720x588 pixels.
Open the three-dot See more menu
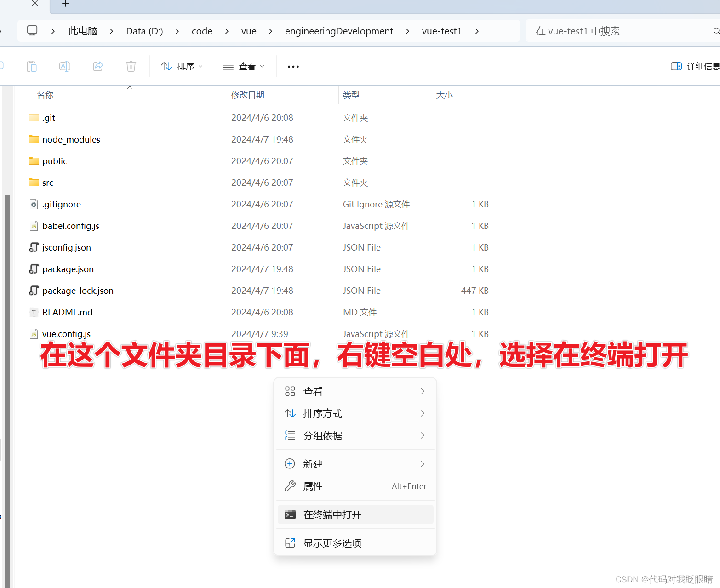tap(293, 67)
